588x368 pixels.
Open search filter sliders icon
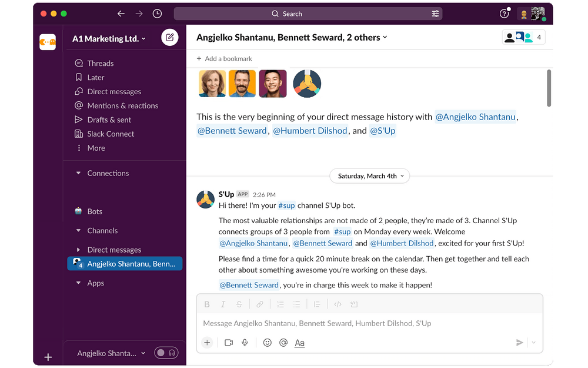pos(435,14)
